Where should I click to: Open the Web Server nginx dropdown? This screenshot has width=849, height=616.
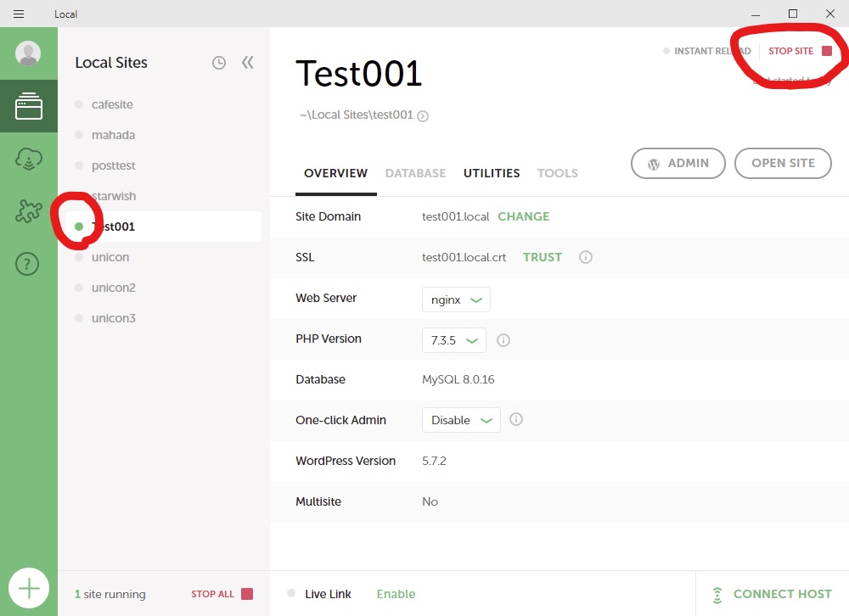pyautogui.click(x=456, y=300)
